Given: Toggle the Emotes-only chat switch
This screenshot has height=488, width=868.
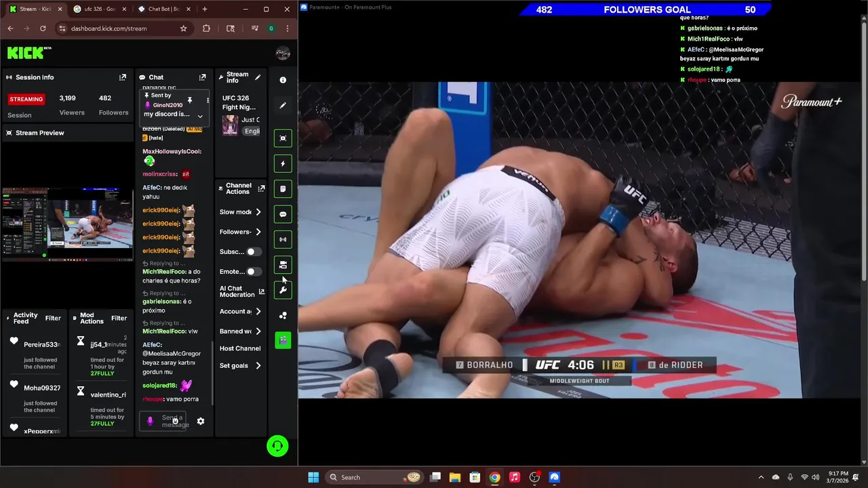Looking at the screenshot, I should (x=254, y=272).
